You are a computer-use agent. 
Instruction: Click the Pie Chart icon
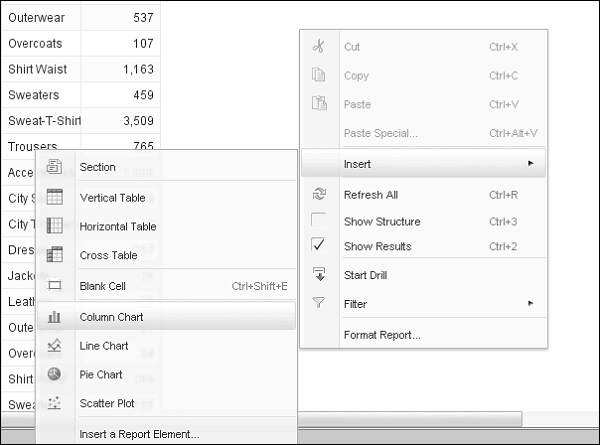[54, 375]
